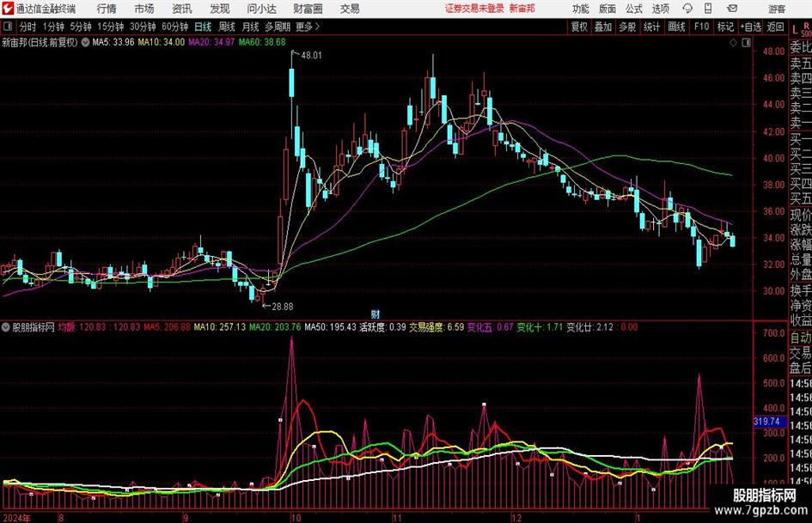812x523 pixels.
Task: Click the 统计 statistics button
Action: [651, 27]
